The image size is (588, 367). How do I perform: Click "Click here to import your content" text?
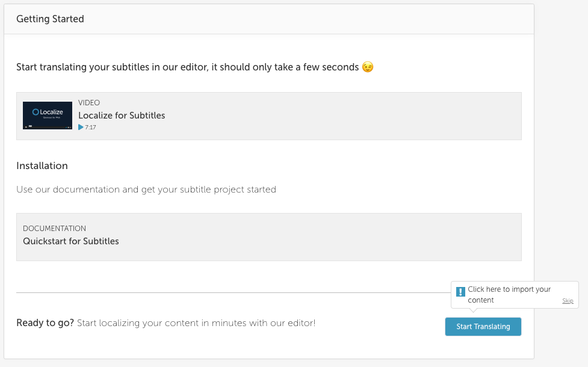pyautogui.click(x=509, y=295)
